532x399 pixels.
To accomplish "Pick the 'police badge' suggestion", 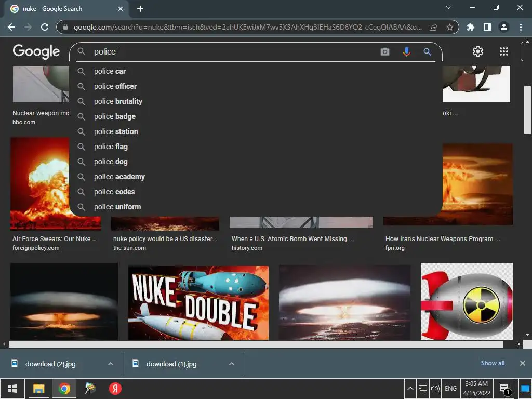I will pos(256,116).
